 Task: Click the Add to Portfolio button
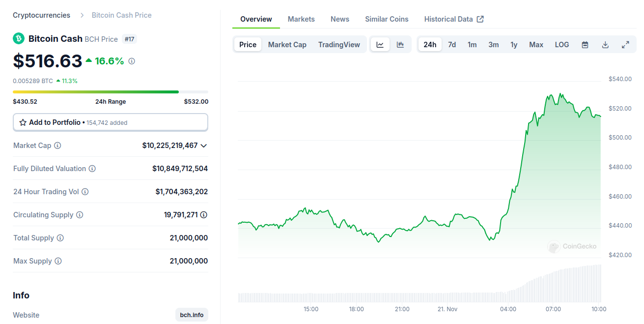click(111, 122)
